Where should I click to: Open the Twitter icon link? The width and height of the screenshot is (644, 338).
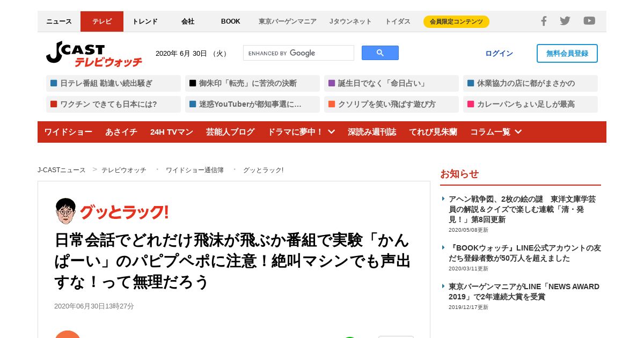point(565,21)
